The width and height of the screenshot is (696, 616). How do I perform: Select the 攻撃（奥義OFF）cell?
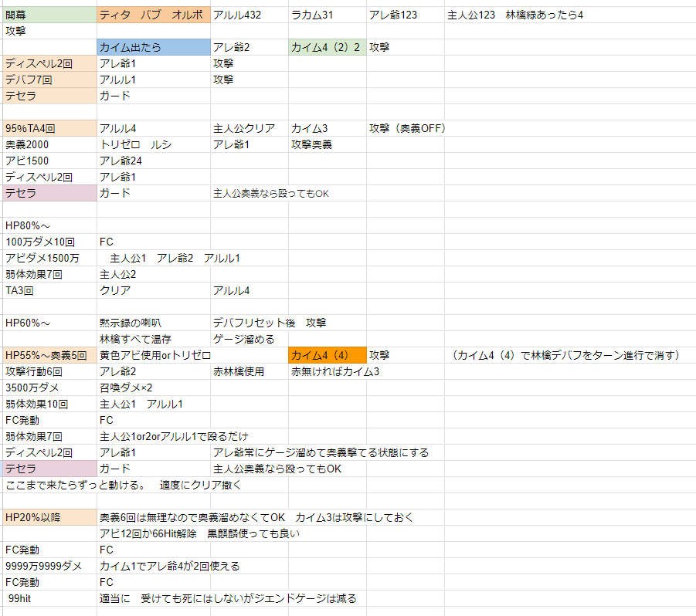(x=406, y=128)
